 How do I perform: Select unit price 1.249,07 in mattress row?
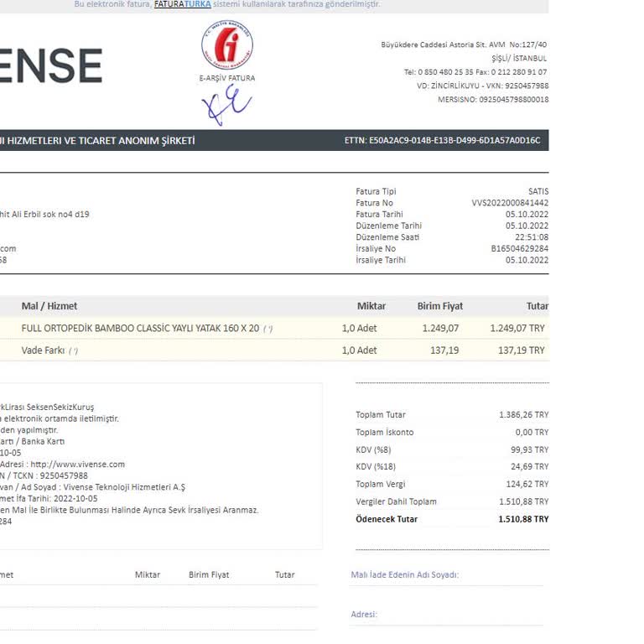tap(440, 328)
